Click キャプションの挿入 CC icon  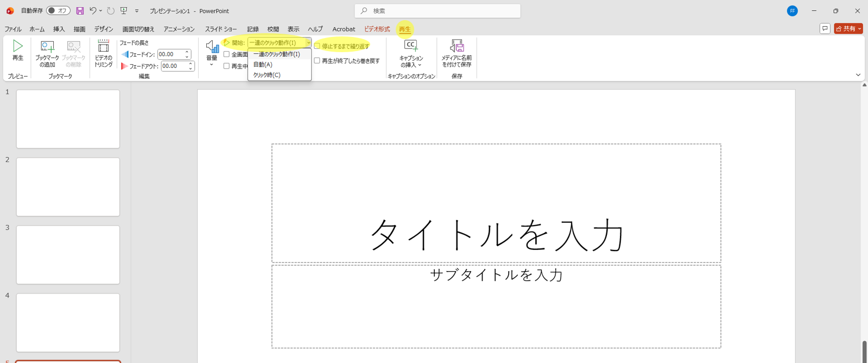point(411,47)
